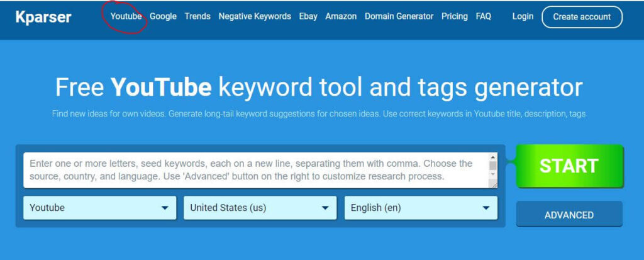
Task: Grab the textarea resize handle
Action: [x=494, y=184]
